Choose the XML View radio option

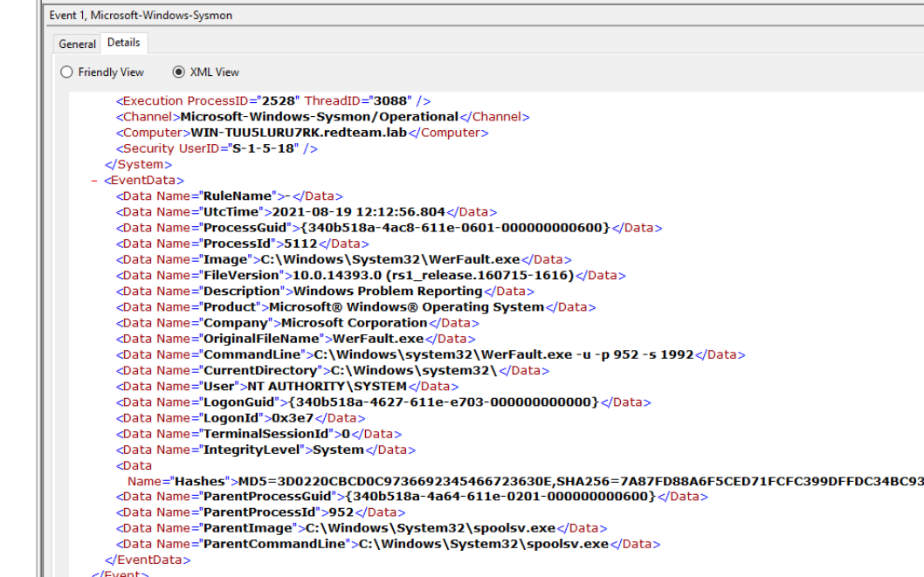pyautogui.click(x=179, y=72)
